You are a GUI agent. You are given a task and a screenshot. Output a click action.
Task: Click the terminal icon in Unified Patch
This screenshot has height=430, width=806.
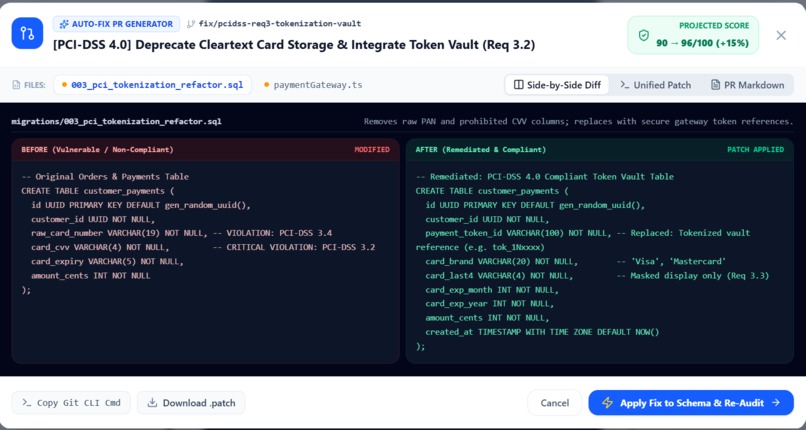(625, 85)
